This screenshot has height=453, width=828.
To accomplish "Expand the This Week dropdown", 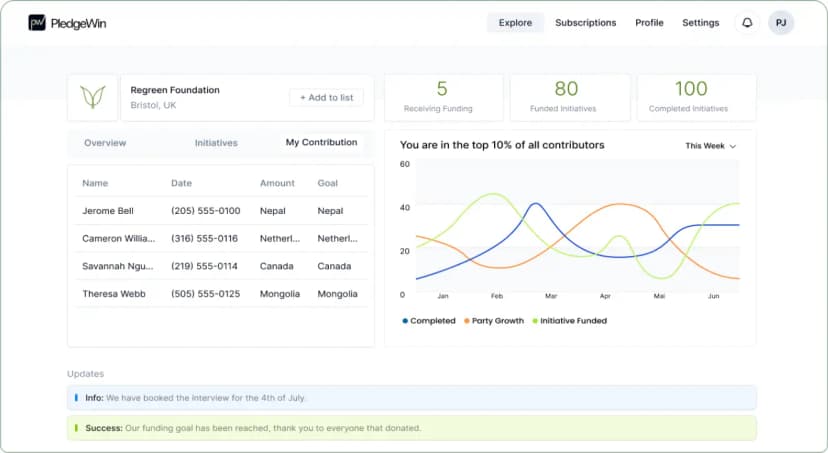I will tap(710, 146).
